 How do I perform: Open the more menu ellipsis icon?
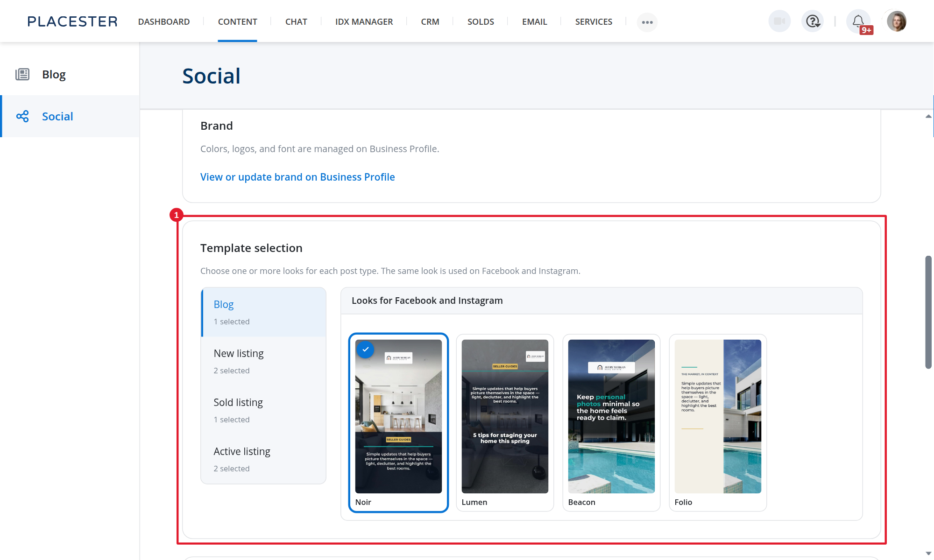point(647,22)
